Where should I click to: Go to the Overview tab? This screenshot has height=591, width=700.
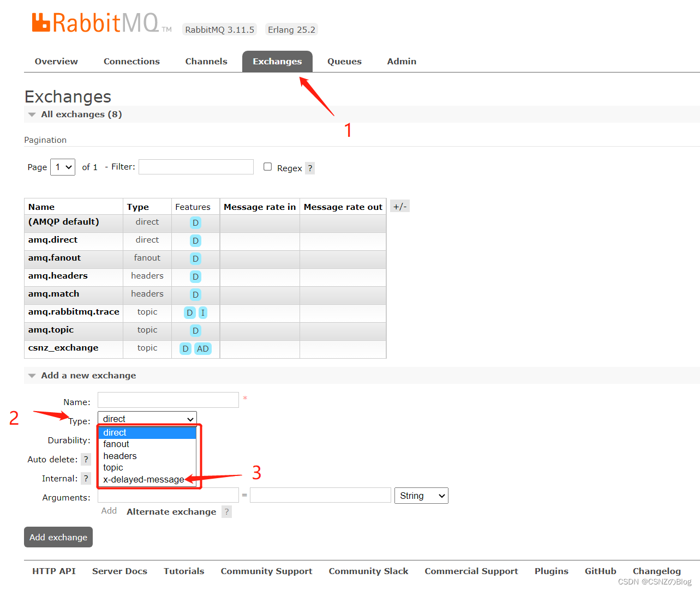[56, 61]
